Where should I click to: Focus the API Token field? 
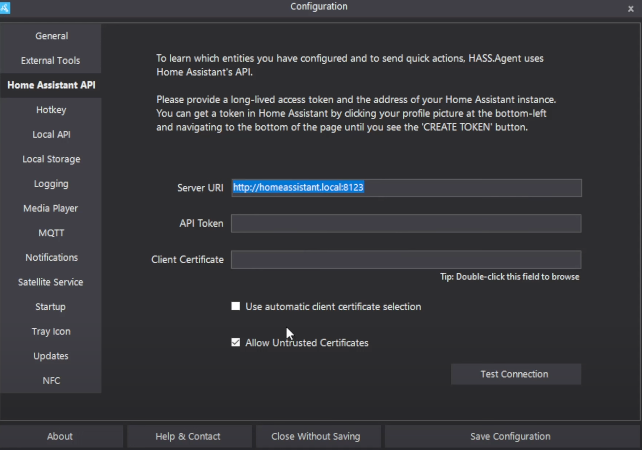click(406, 224)
